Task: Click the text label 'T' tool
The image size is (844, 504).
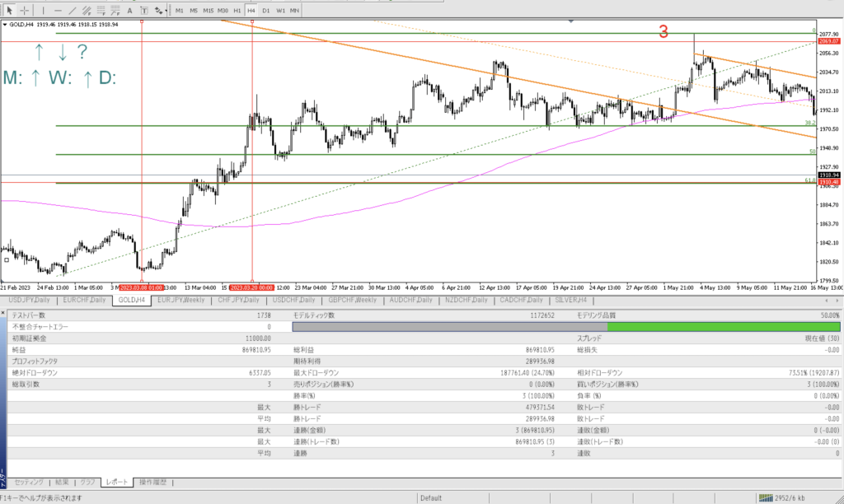Action: point(143,10)
